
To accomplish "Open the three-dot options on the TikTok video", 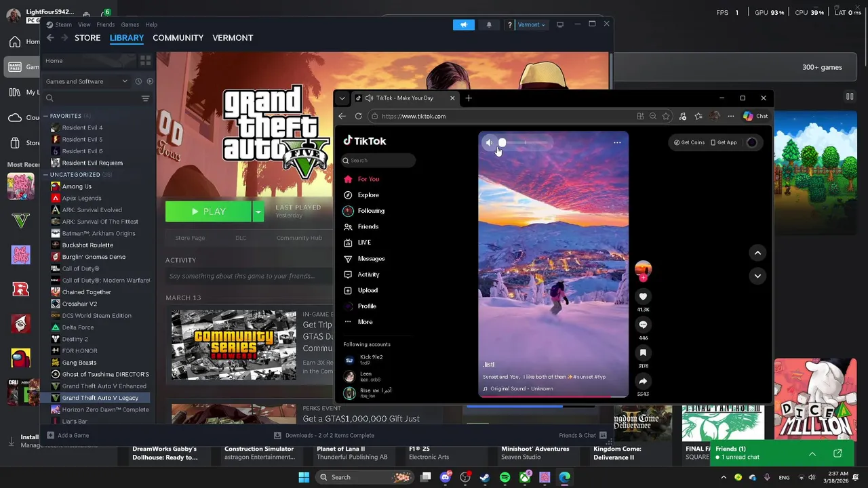I will [x=617, y=142].
